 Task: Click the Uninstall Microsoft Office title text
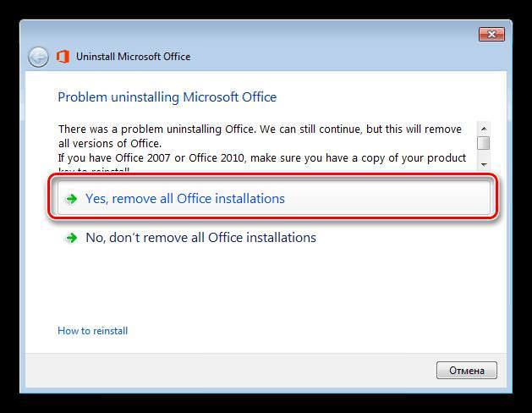point(133,57)
